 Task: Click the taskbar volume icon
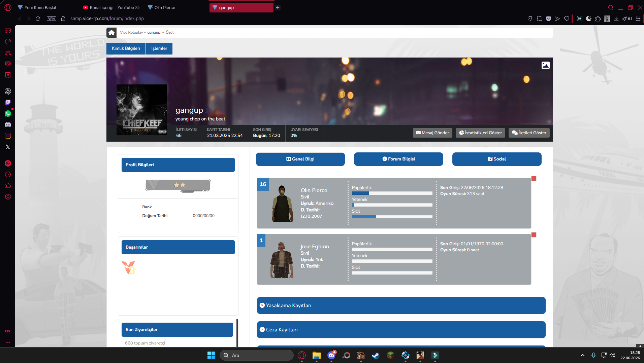[612, 355]
